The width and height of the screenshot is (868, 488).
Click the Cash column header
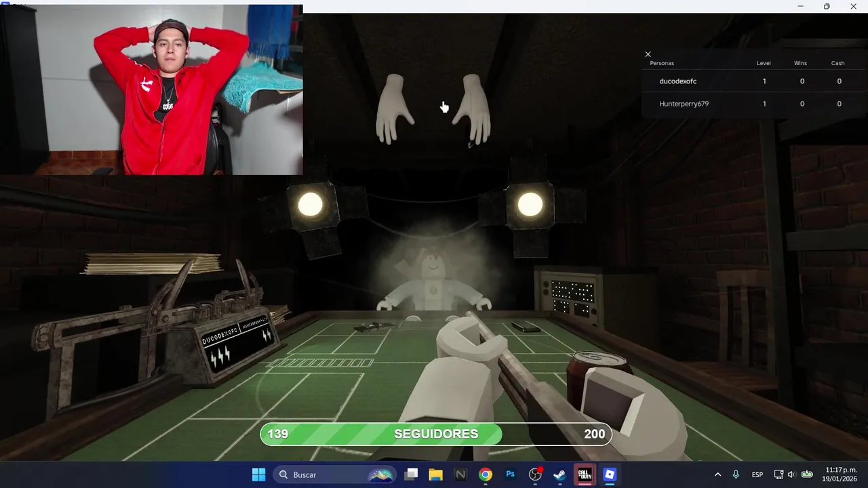click(x=838, y=63)
